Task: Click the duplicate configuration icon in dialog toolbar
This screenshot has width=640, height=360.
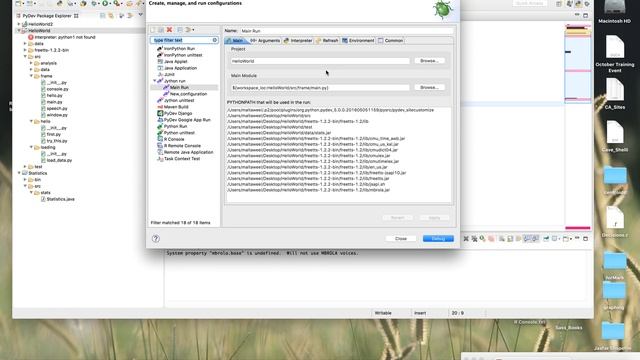Action: pos(161,30)
